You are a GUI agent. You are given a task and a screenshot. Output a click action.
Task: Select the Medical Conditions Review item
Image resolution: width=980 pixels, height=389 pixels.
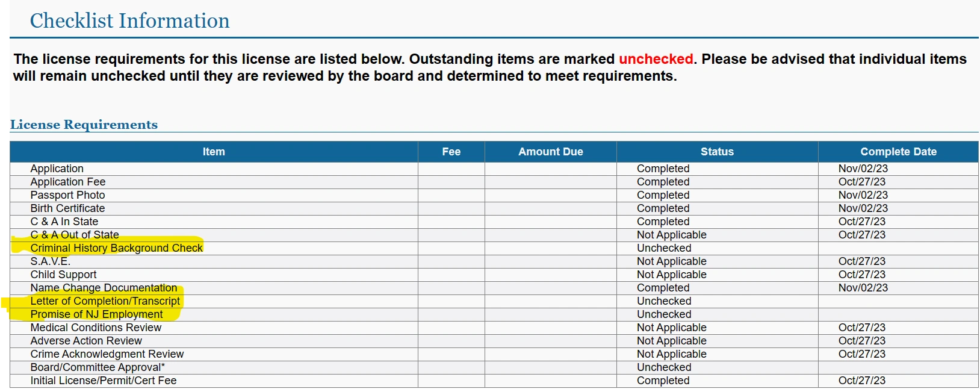96,328
